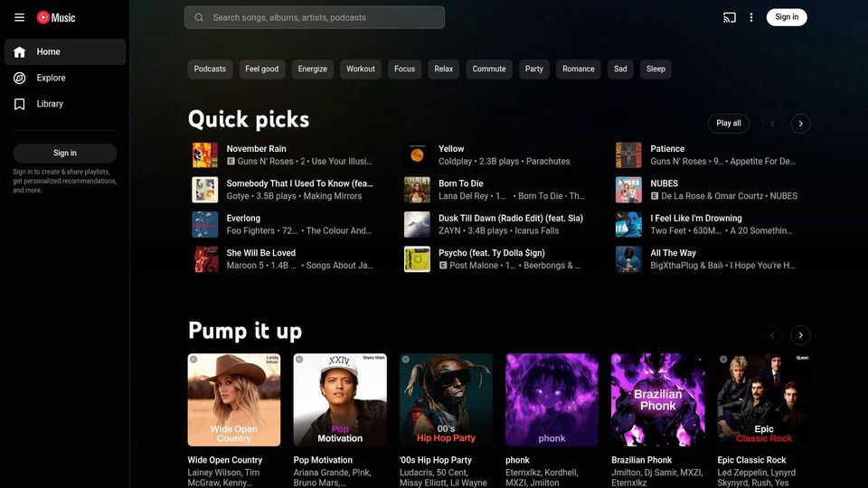Open the '00s Hip Hop Party cover
This screenshot has height=488, width=868.
click(x=446, y=400)
